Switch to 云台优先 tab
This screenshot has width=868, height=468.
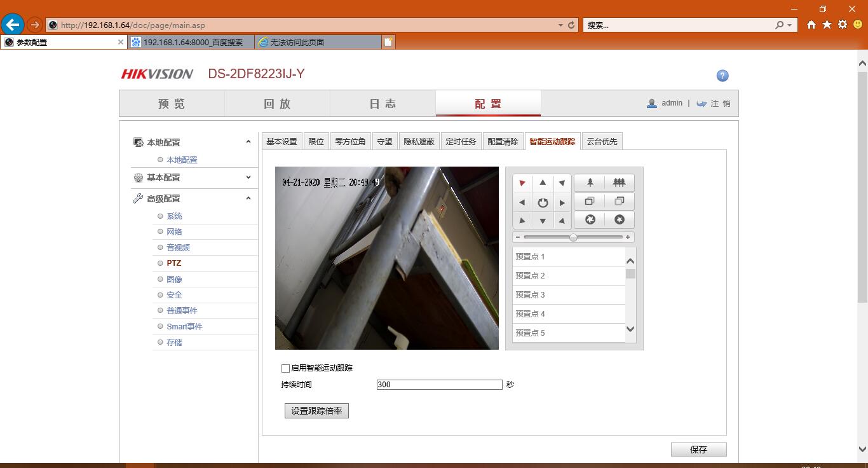coord(602,141)
